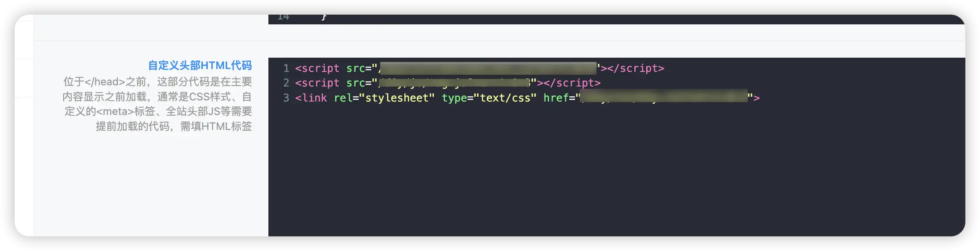Click the href attribute name on line 3
Screen dimensions: 980x251
pyautogui.click(x=556, y=98)
